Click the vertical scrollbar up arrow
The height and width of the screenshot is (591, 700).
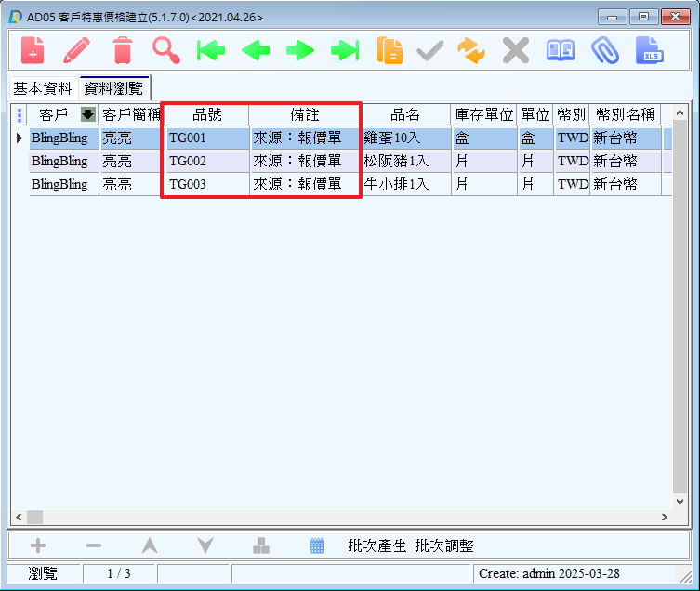pos(680,113)
